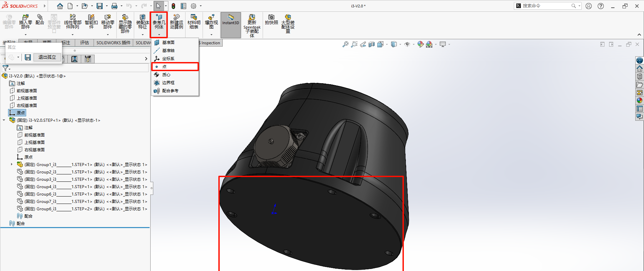Click the user account login button
The height and width of the screenshot is (271, 644).
pyautogui.click(x=589, y=6)
